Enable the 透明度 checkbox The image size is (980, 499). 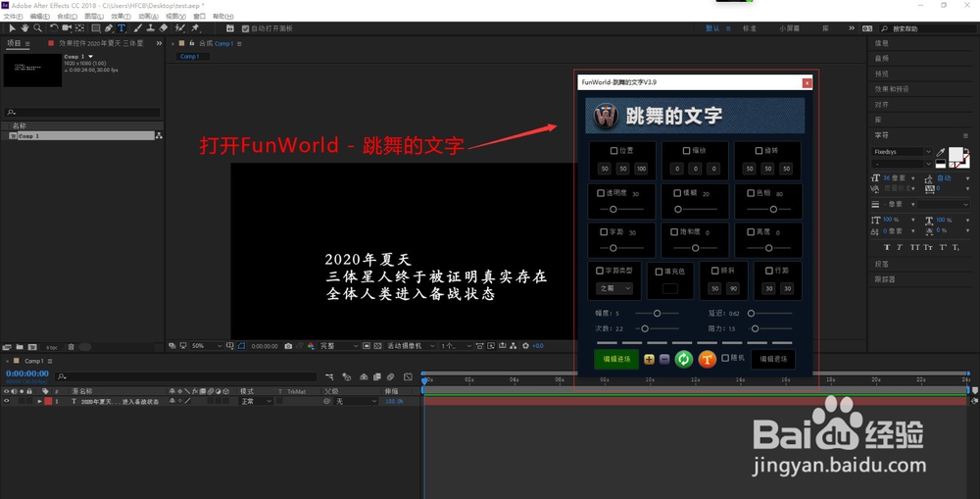point(601,193)
